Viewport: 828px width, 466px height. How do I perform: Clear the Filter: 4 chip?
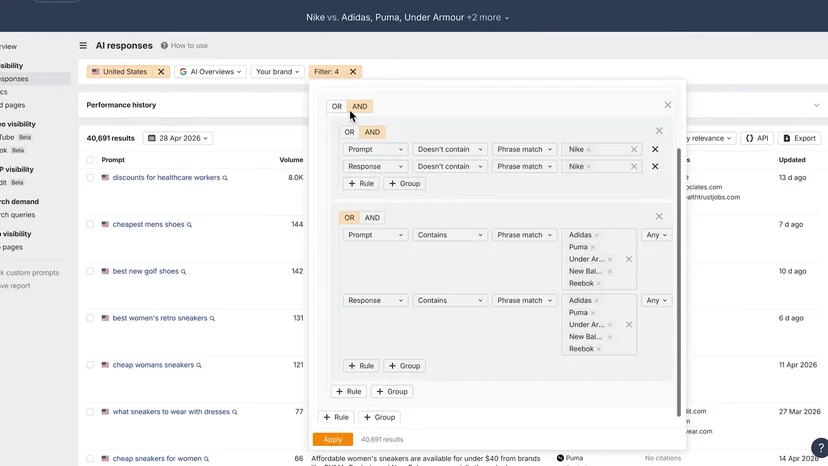tap(353, 71)
